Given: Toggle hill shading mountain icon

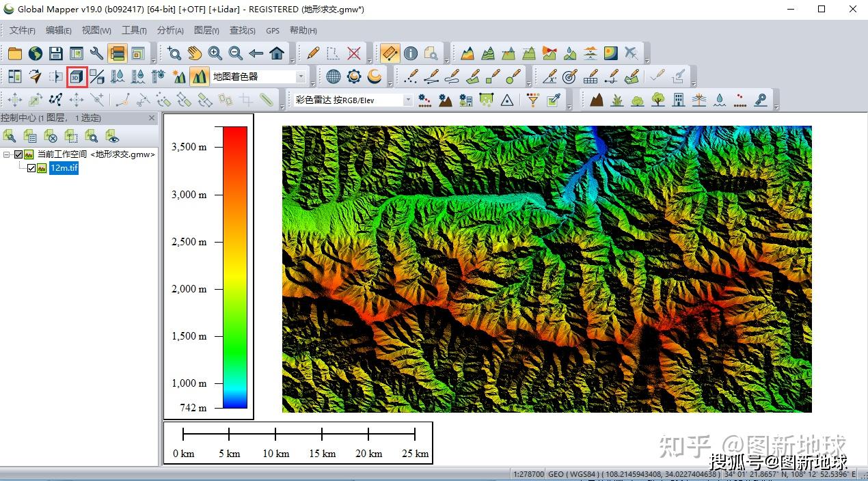Looking at the screenshot, I should [x=199, y=77].
